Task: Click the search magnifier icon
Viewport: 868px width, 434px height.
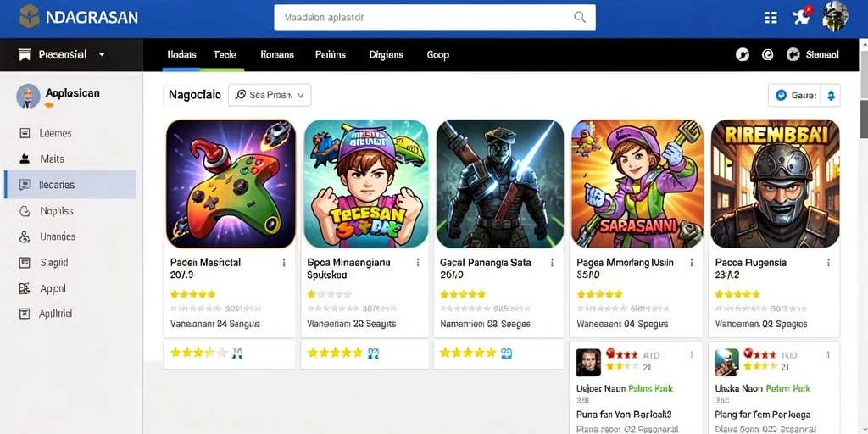Action: 580,17
